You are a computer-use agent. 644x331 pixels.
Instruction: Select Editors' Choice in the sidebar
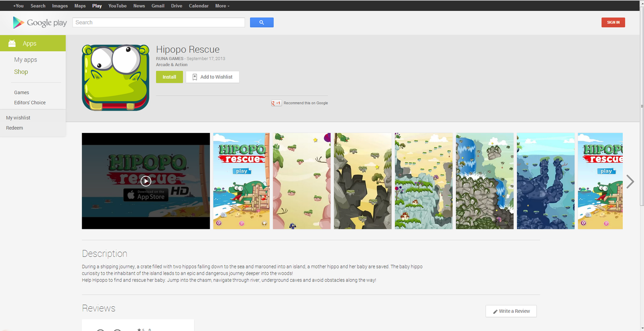[30, 103]
